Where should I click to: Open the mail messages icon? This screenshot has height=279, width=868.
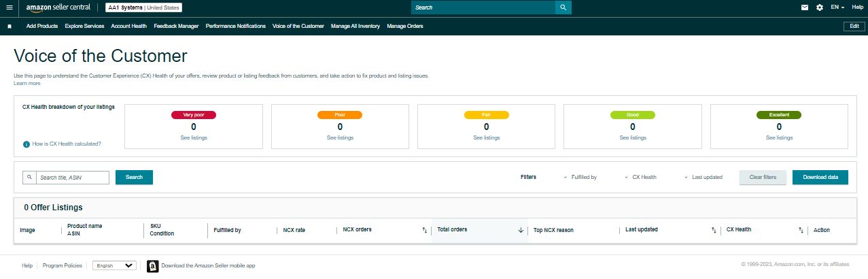pos(805,7)
